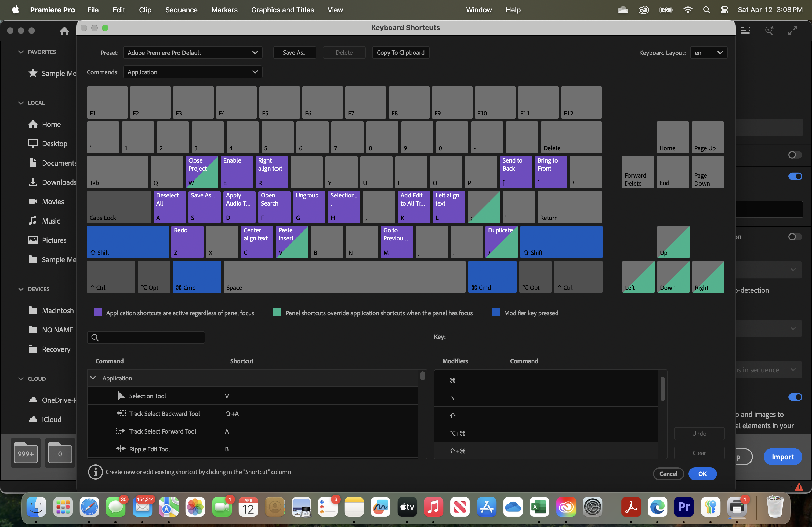The width and height of the screenshot is (812, 527).
Task: Click the Home icon in Premiere Pro header
Action: 64,31
